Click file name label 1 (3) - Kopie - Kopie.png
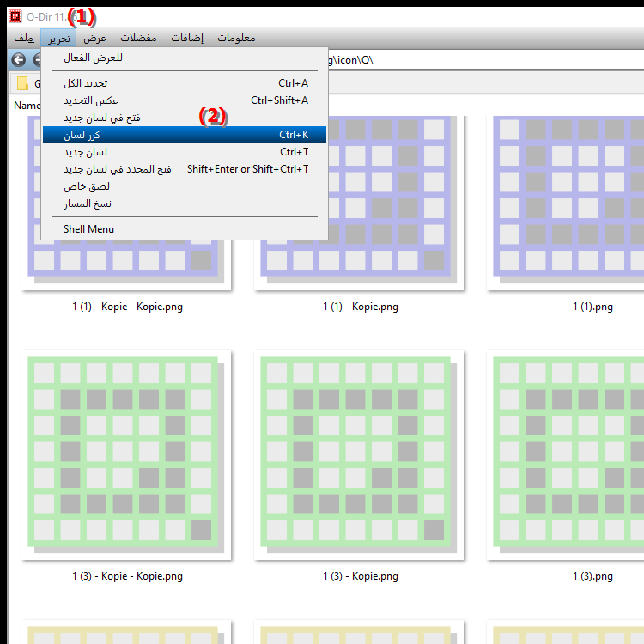Image resolution: width=644 pixels, height=644 pixels. coord(127,576)
